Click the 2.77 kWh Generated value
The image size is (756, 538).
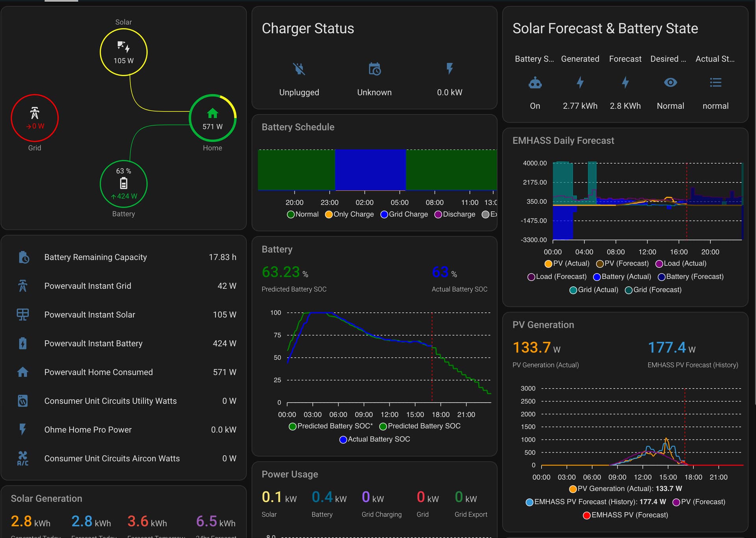pos(580,106)
